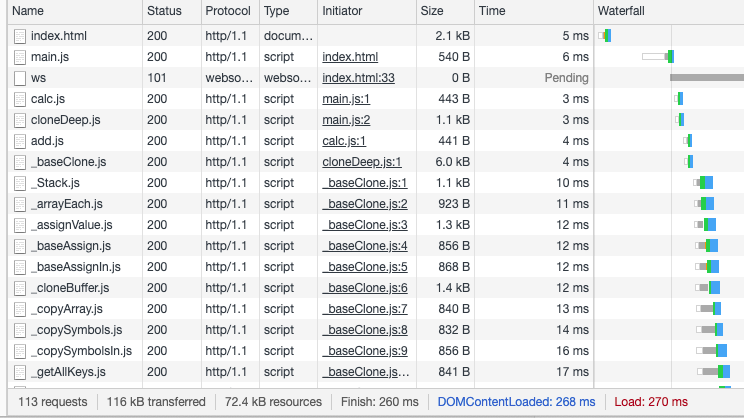
Task: Sort by the Size column header
Action: (432, 11)
